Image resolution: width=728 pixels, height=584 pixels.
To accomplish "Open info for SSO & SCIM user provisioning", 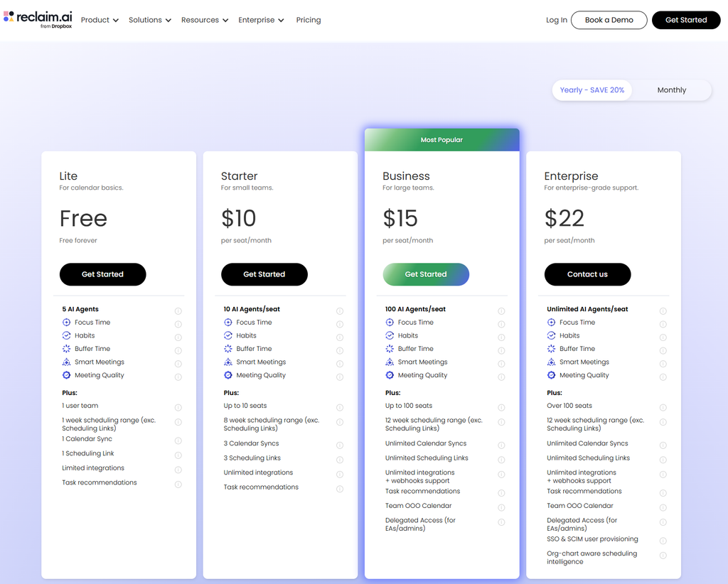I will click(663, 541).
